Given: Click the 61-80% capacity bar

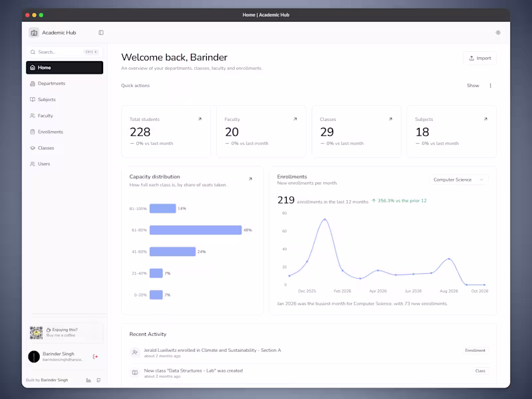Looking at the screenshot, I should click(x=196, y=230).
